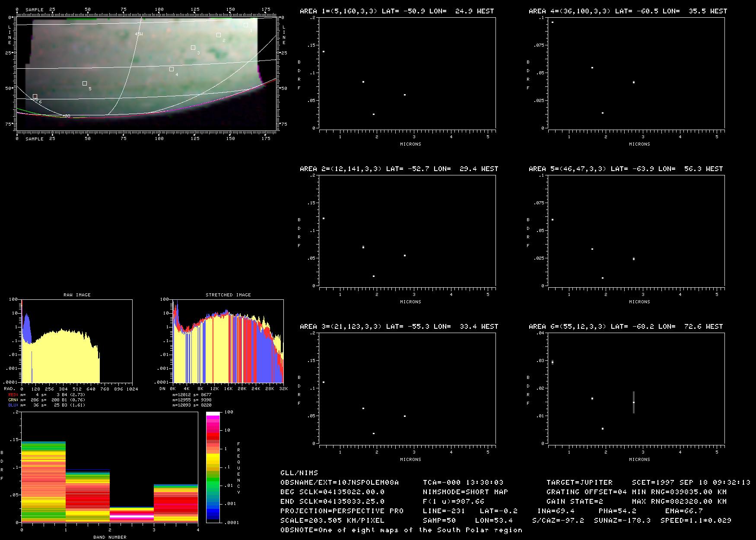Viewport: 756px width, 540px height.
Task: Select the AREA 2 spectrum plot title
Action: pos(399,169)
